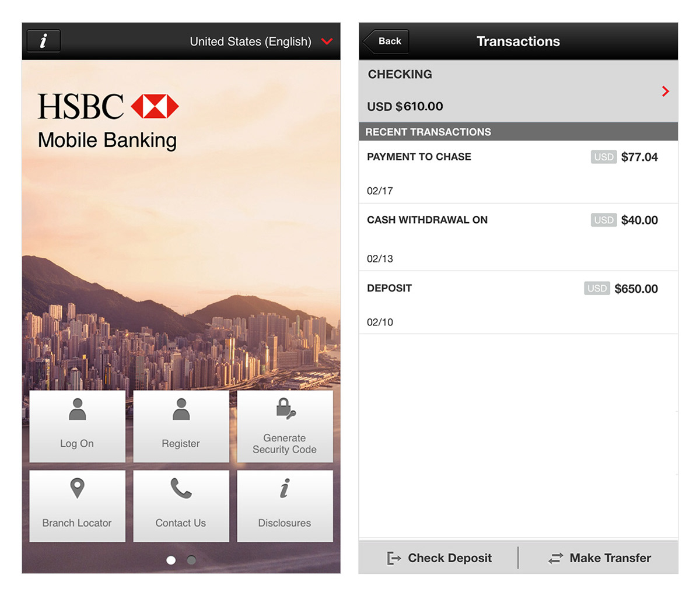700x596 pixels.
Task: Click the Register label
Action: click(181, 443)
